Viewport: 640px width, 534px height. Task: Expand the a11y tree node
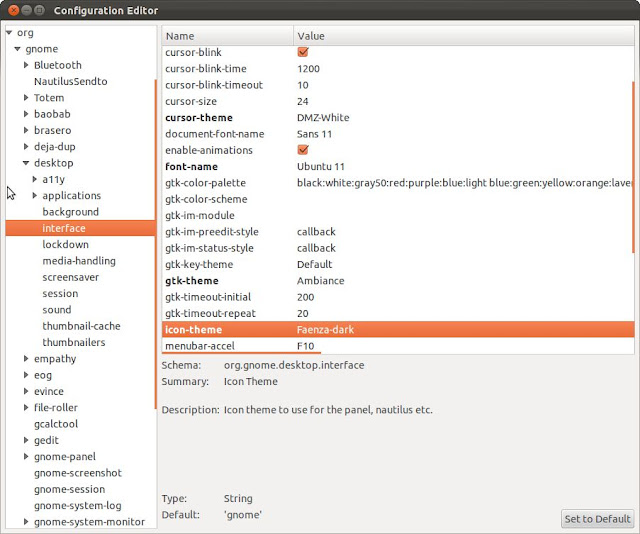coord(34,179)
